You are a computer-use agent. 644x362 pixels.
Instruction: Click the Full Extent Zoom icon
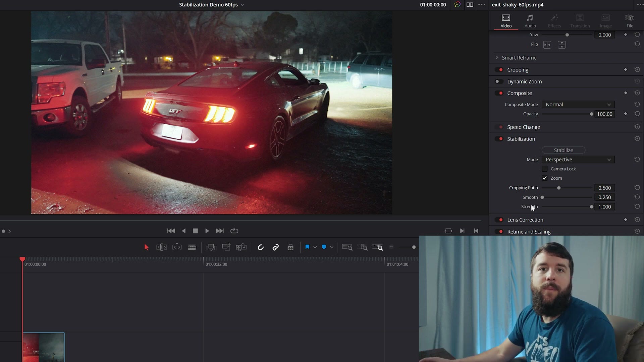[347, 247]
